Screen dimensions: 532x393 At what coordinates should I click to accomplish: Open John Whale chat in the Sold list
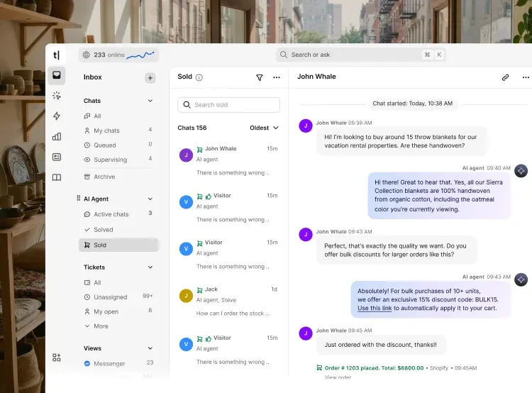pos(228,160)
